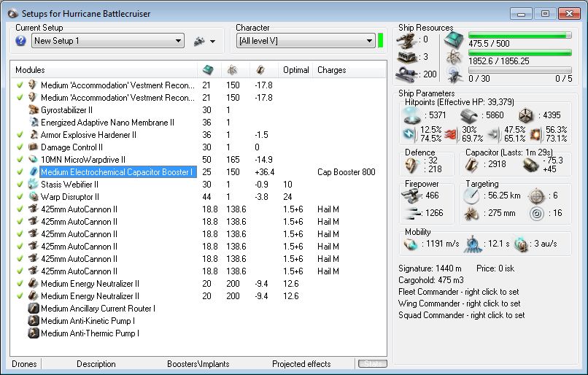Click the Damage Control II module icon
This screenshot has width=588, height=375.
[x=33, y=147]
